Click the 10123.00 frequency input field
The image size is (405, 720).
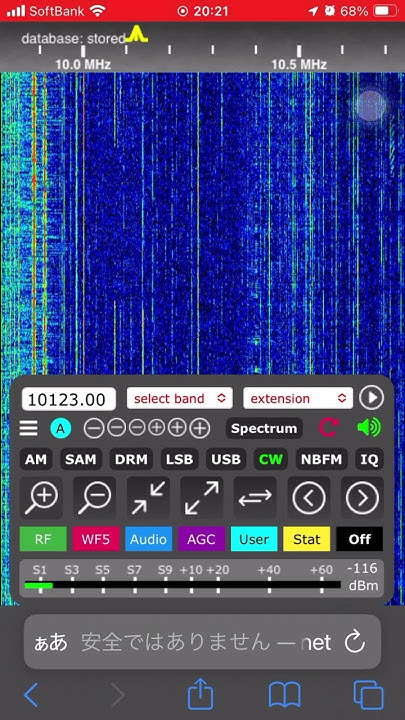coord(69,399)
